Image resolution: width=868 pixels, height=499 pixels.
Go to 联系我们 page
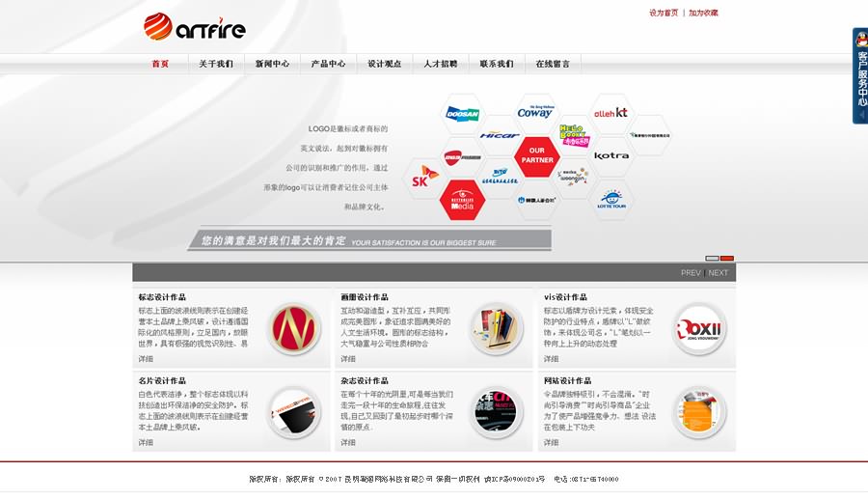click(x=497, y=64)
